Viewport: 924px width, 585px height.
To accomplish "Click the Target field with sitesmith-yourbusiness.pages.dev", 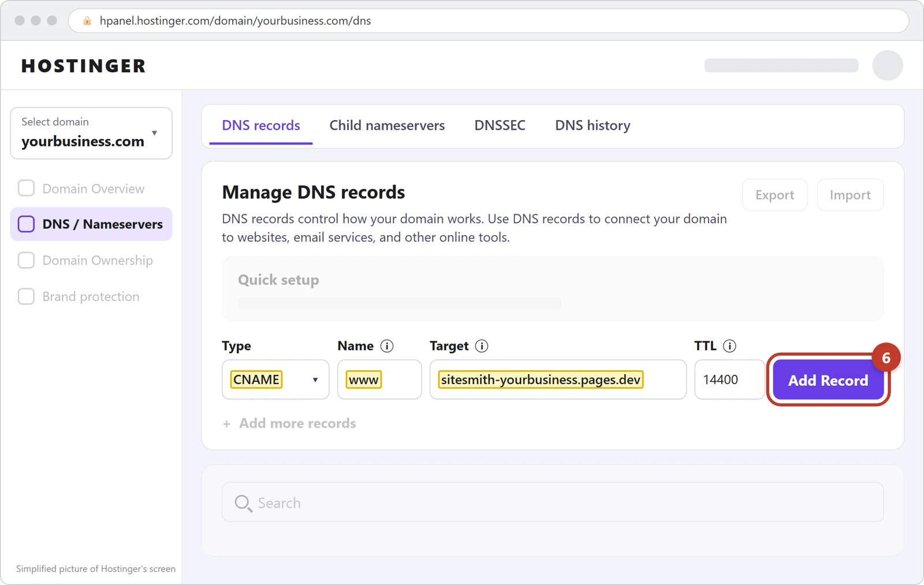I will tap(558, 380).
